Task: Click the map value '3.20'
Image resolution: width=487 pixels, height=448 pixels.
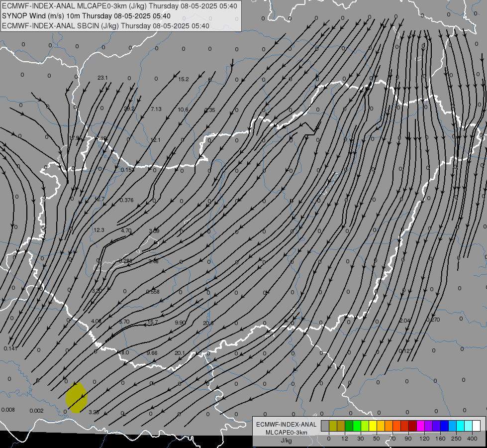Action: click(97, 291)
